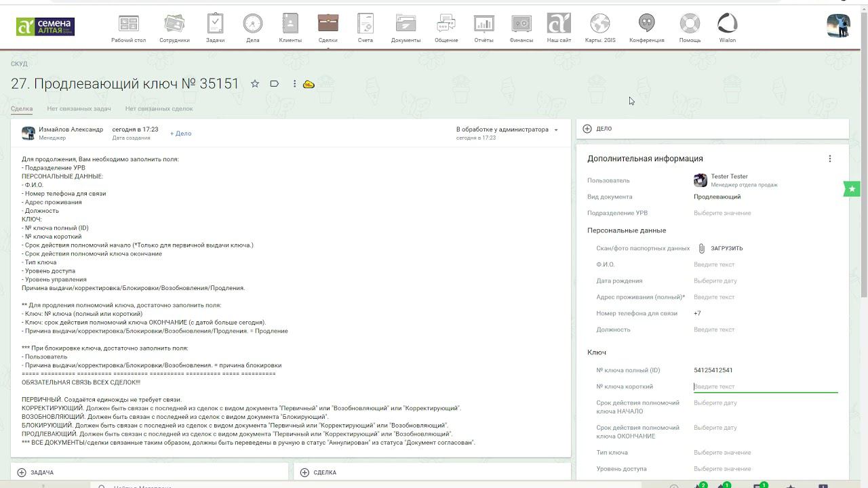Open the Рабочий стол section
The image size is (868, 488).
(x=129, y=28)
